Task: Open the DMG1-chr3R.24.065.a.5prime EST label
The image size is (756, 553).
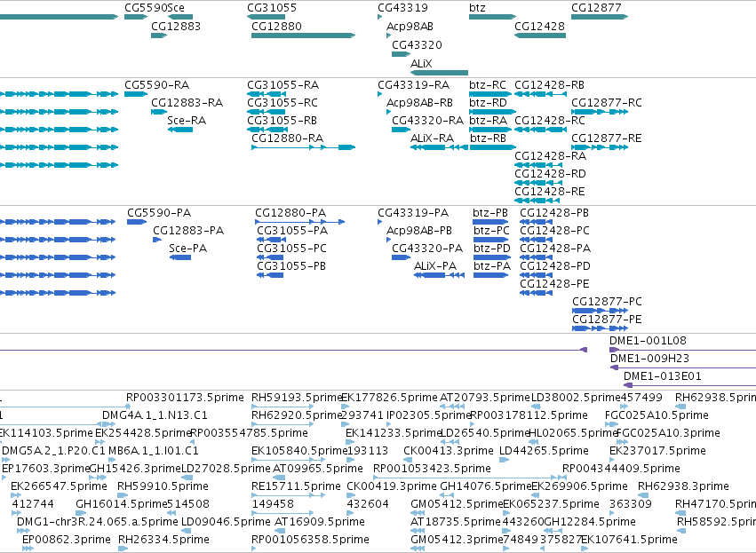Action: (x=98, y=522)
